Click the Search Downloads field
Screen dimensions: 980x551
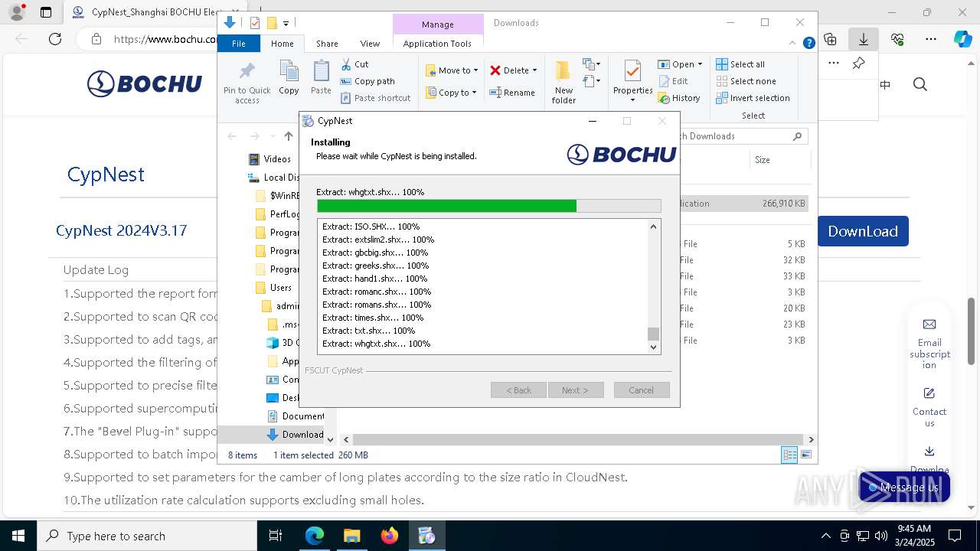[x=741, y=136]
